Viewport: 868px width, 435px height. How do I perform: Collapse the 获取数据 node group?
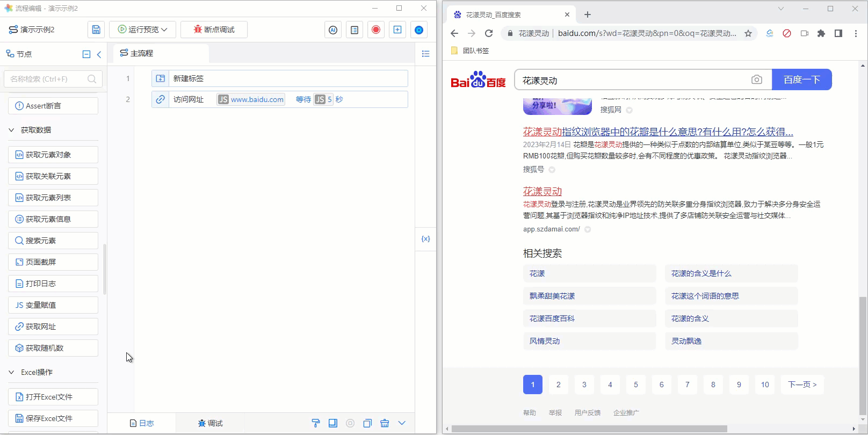click(11, 130)
